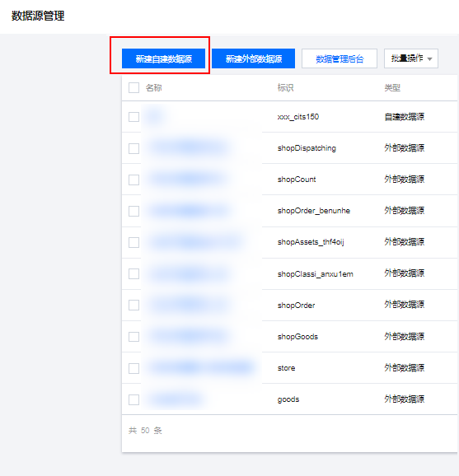Click the store identifier text

point(286,368)
